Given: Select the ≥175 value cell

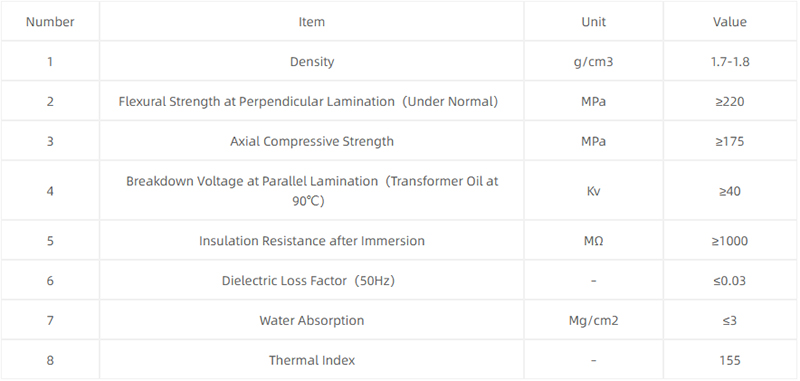Looking at the screenshot, I should 730,141.
